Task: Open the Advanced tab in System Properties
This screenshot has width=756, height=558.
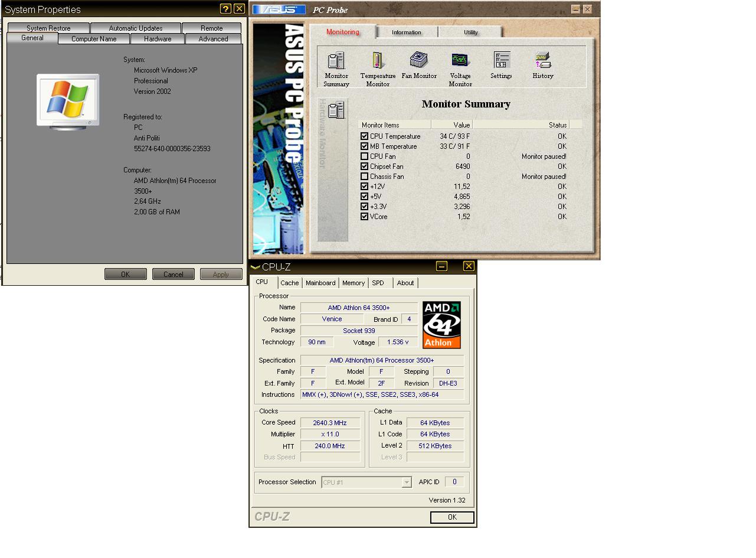Action: [x=213, y=39]
